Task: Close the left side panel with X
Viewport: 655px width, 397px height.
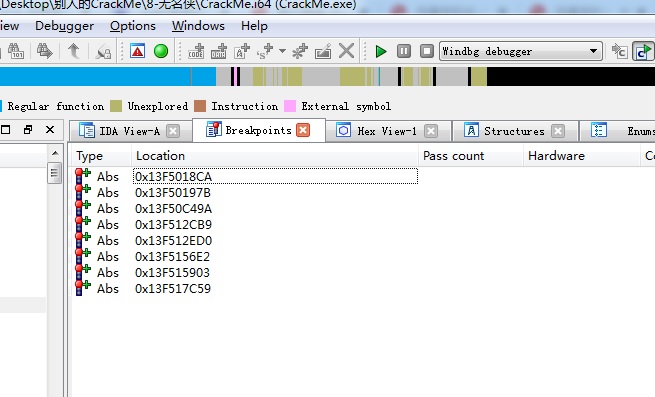Action: click(x=50, y=130)
